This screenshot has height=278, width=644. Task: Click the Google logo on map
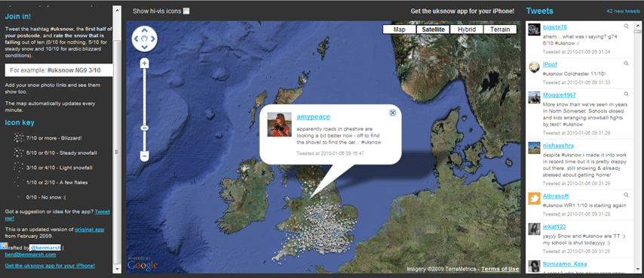142,265
